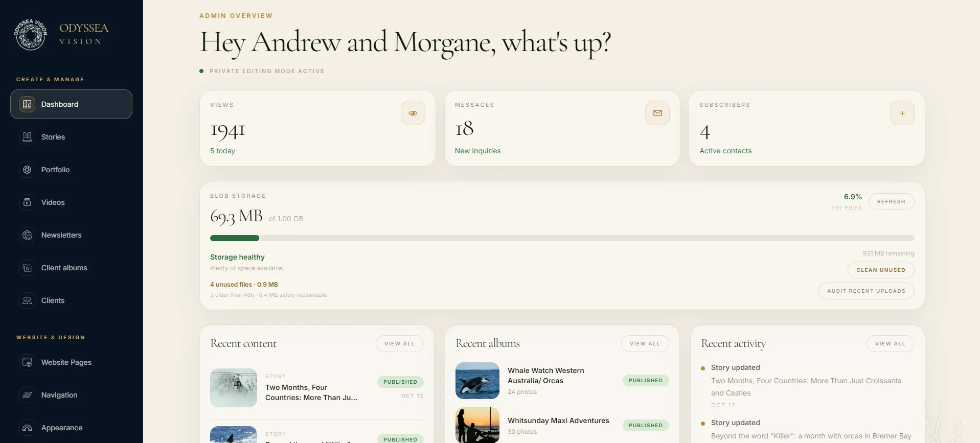This screenshot has width=980, height=443.
Task: Click the Website Pages icon
Action: (x=28, y=362)
